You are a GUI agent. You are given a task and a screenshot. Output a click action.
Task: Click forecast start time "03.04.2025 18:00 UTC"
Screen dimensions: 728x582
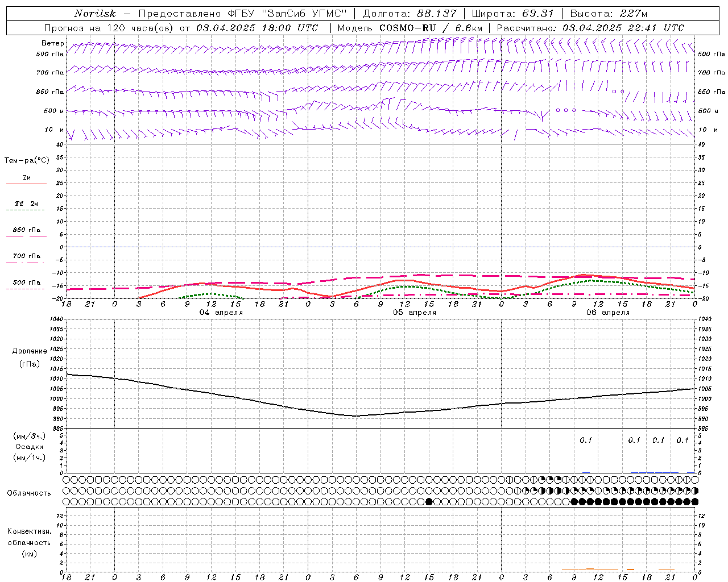(257, 28)
